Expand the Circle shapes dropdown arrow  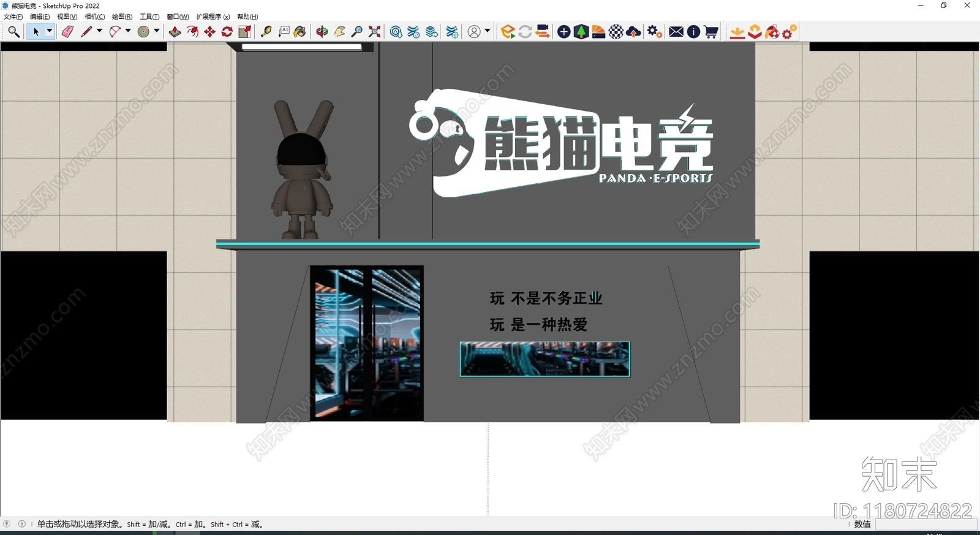[x=157, y=31]
